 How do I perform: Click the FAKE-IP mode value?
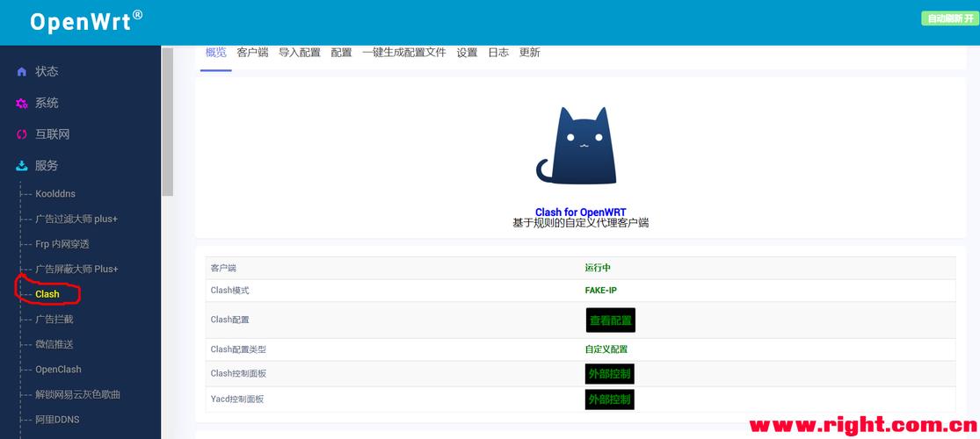[600, 291]
